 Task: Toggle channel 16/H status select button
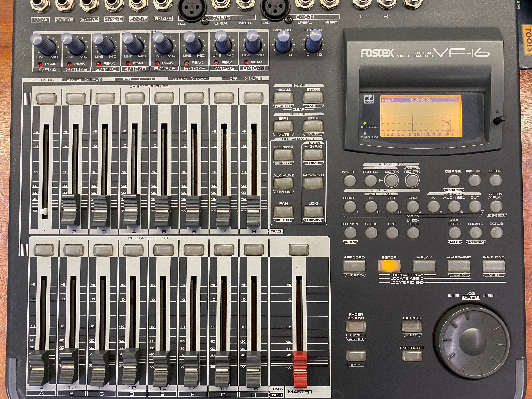point(254,250)
